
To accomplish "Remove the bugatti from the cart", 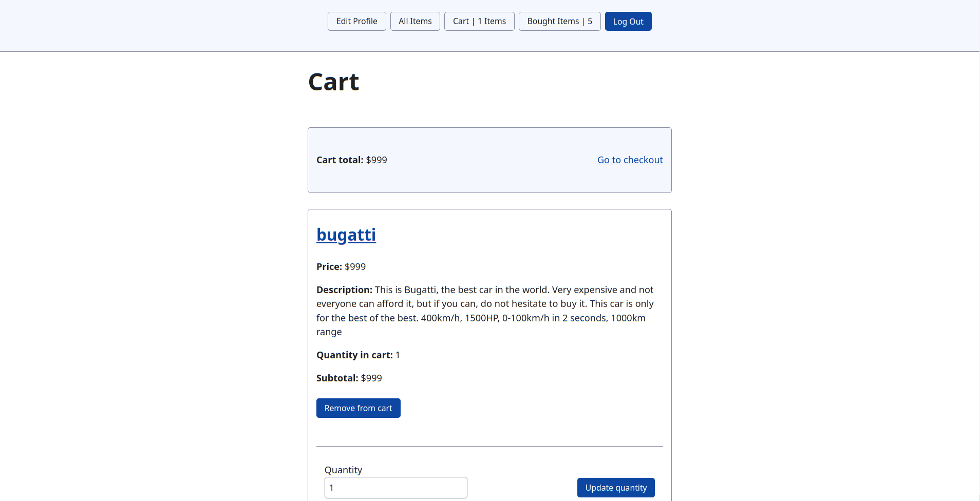I will 358,408.
